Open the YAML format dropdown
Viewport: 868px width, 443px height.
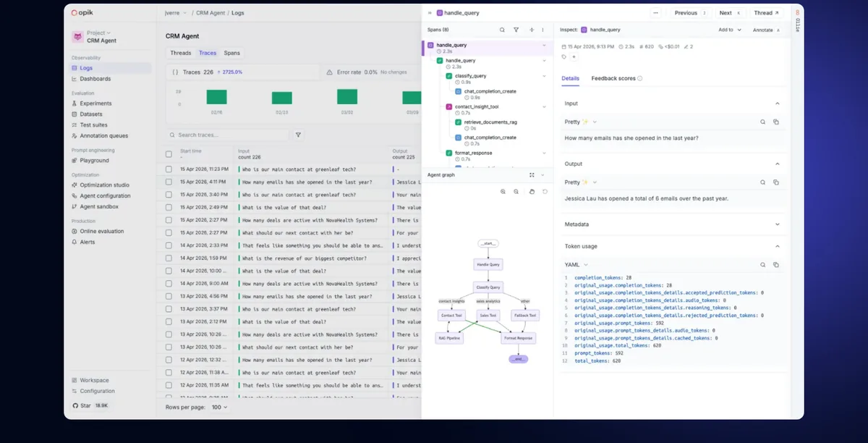[x=576, y=265]
